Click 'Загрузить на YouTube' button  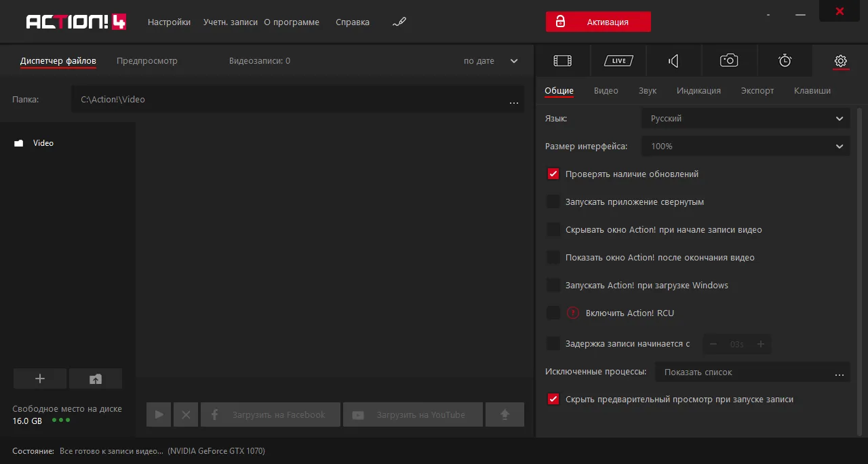[x=413, y=414]
